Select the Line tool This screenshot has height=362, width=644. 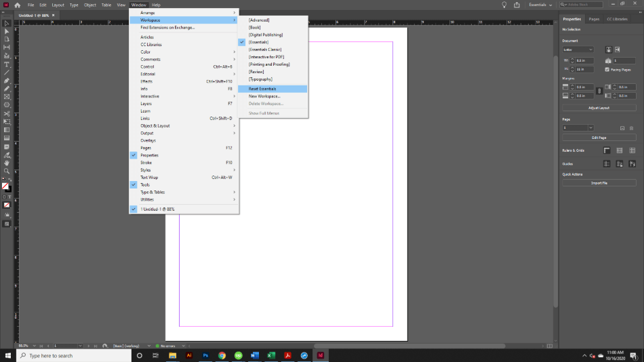point(7,73)
